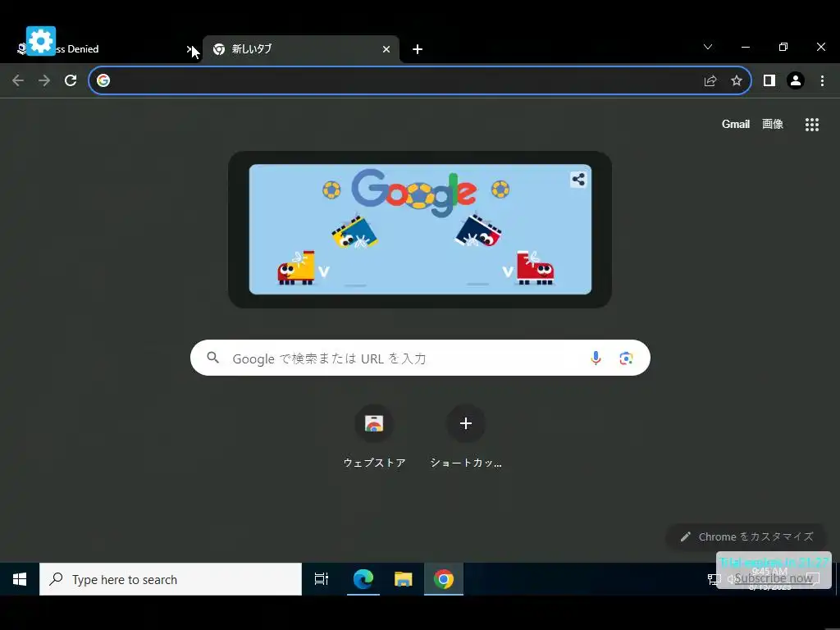
Task: Share the Google Doodle
Action: 578,180
